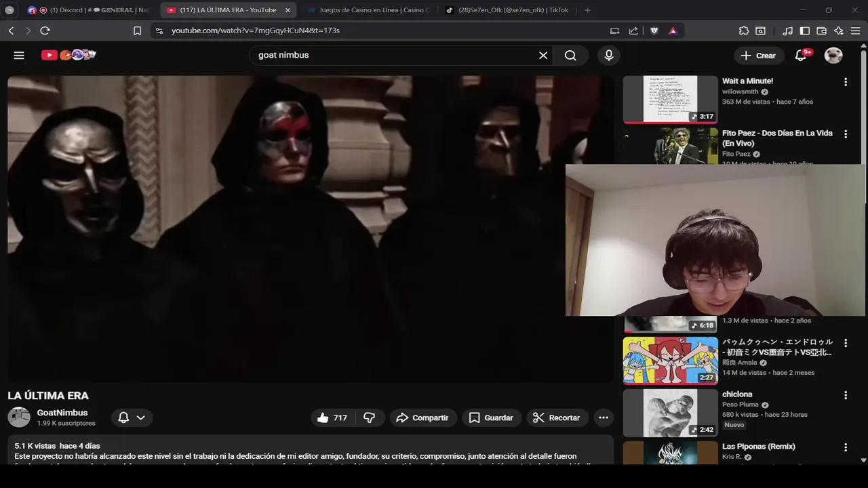This screenshot has height=488, width=868.
Task: Open YouTube notifications bell
Action: click(x=801, y=56)
